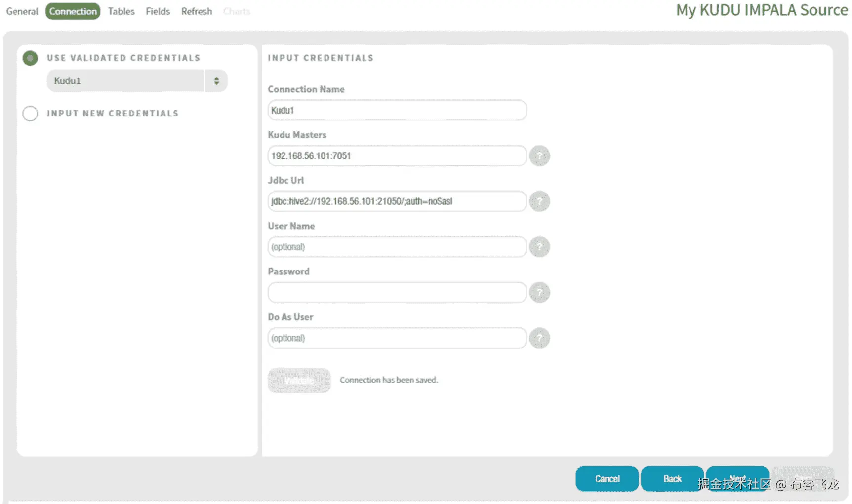Image resolution: width=852 pixels, height=504 pixels.
Task: Focus the Password input field
Action: pyautogui.click(x=397, y=292)
